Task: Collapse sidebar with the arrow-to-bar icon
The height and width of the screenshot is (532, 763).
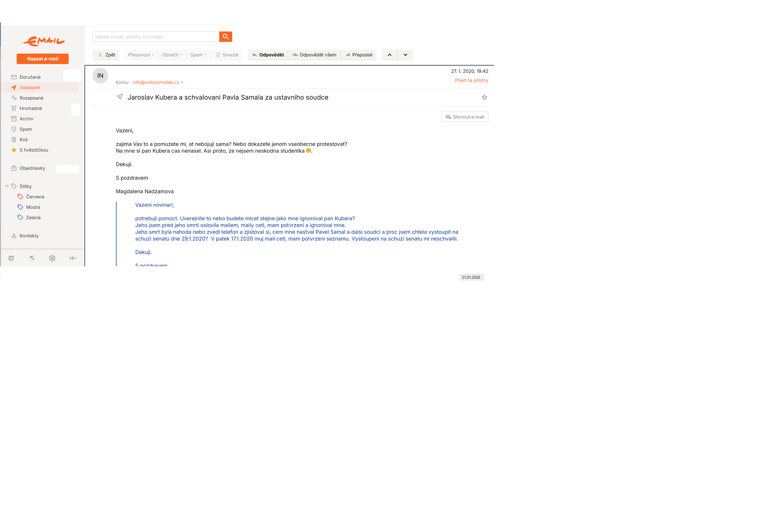Action: pyautogui.click(x=73, y=258)
